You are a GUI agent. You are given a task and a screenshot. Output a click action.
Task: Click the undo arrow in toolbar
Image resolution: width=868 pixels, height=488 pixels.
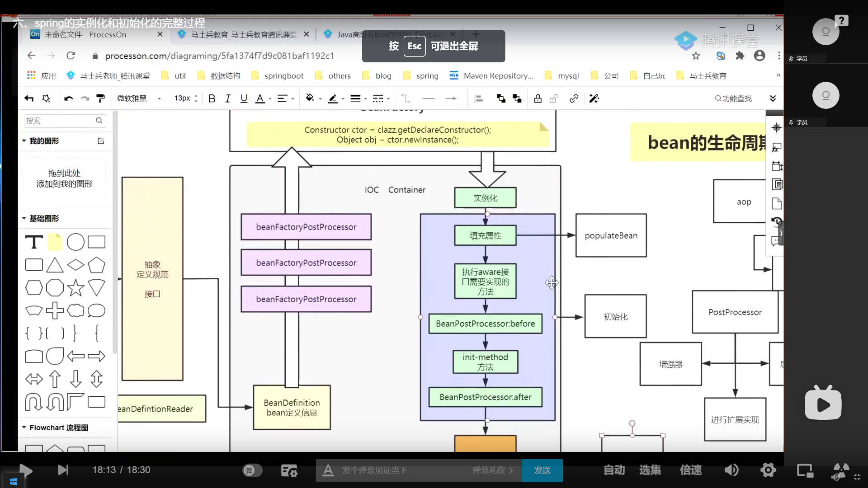(x=69, y=99)
